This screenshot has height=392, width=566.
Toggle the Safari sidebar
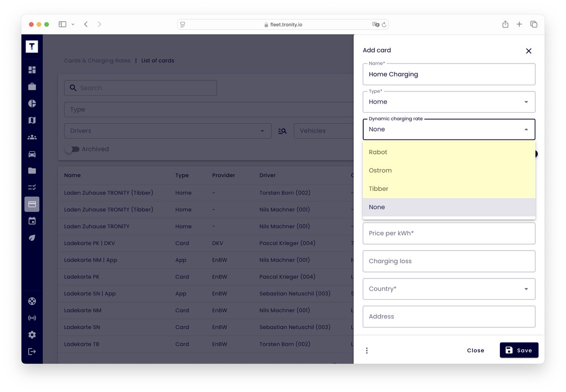62,24
